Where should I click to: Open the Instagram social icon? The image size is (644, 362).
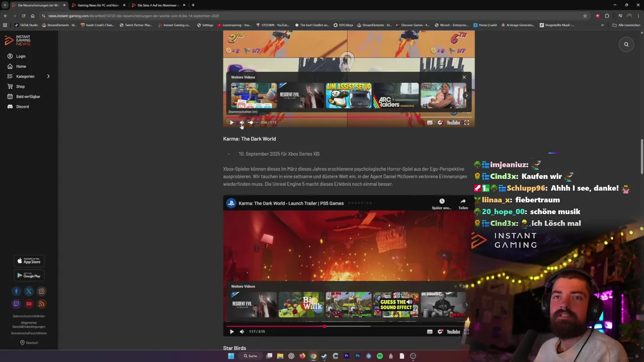tap(41, 291)
